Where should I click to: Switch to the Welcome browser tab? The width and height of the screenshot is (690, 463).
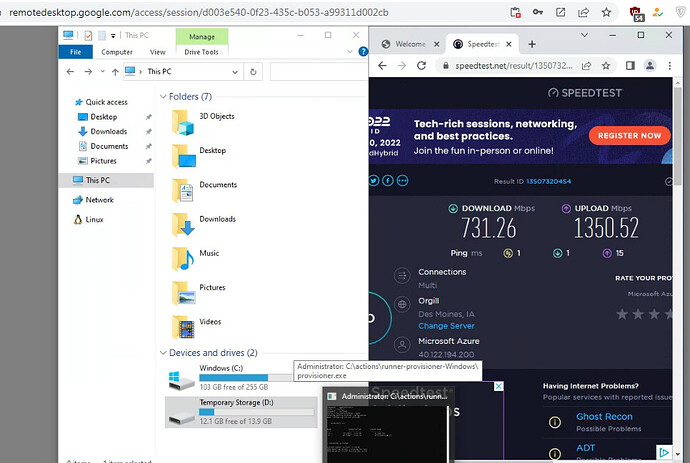point(408,44)
